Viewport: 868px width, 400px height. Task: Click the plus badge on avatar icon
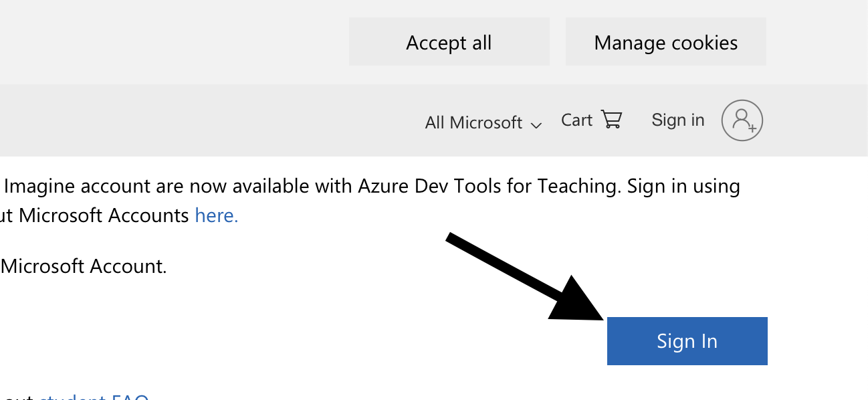pos(751,126)
